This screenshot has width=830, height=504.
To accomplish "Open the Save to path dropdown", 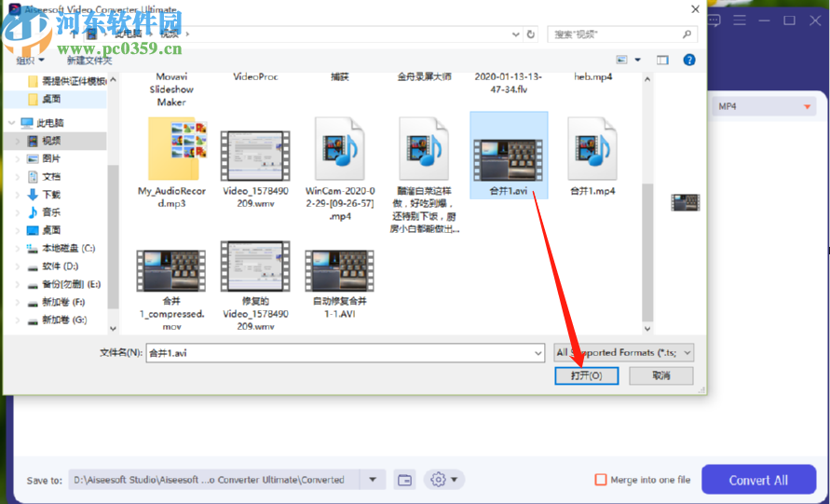I will (373, 480).
